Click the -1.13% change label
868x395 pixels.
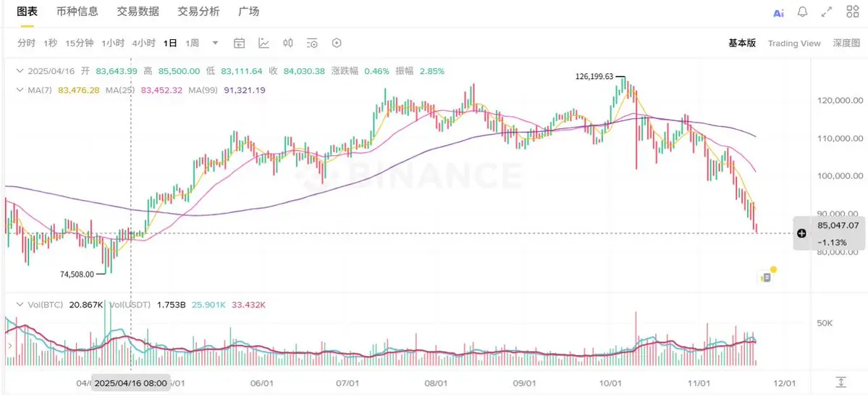[x=832, y=242]
